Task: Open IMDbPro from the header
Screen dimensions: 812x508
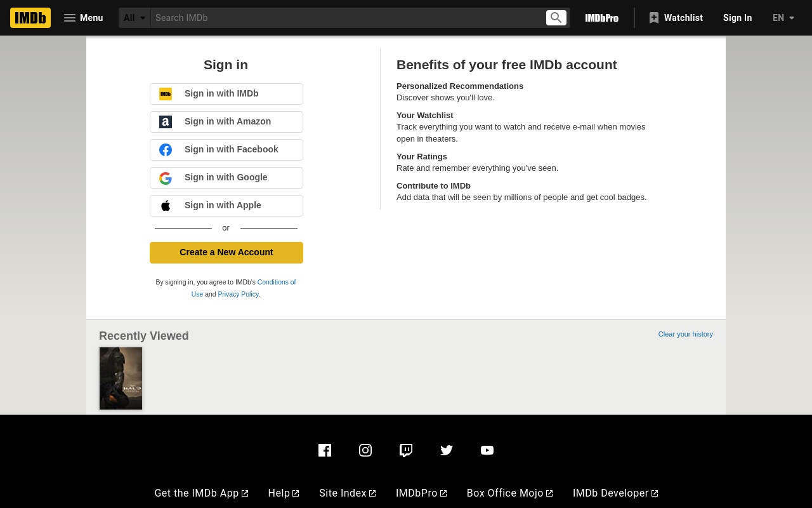Action: point(601,18)
